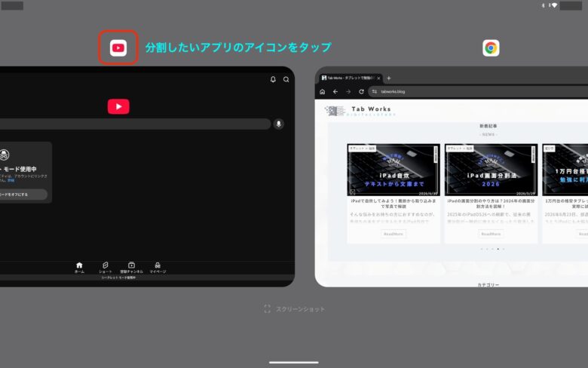Tap the Wi-Fi status icon
Image resolution: width=588 pixels, height=368 pixels.
pos(554,5)
